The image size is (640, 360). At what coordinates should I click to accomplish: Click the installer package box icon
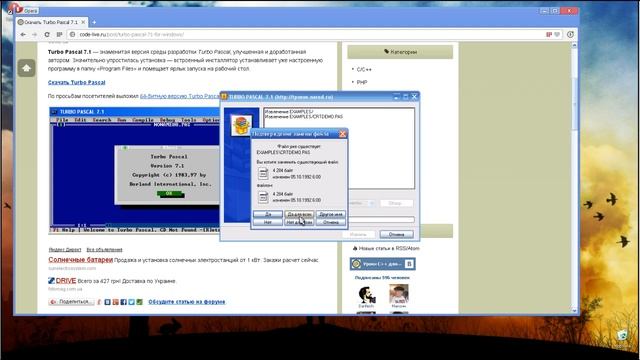coord(241,125)
